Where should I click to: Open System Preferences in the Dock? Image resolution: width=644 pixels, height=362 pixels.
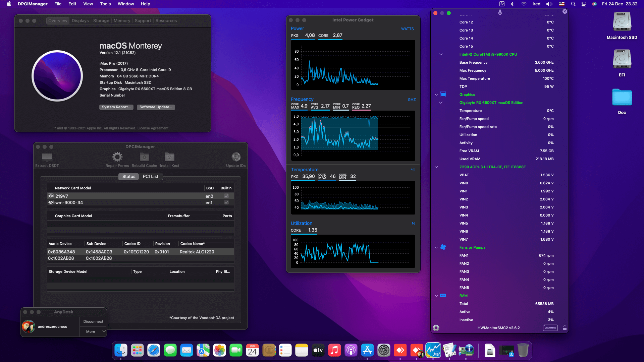pyautogui.click(x=384, y=351)
